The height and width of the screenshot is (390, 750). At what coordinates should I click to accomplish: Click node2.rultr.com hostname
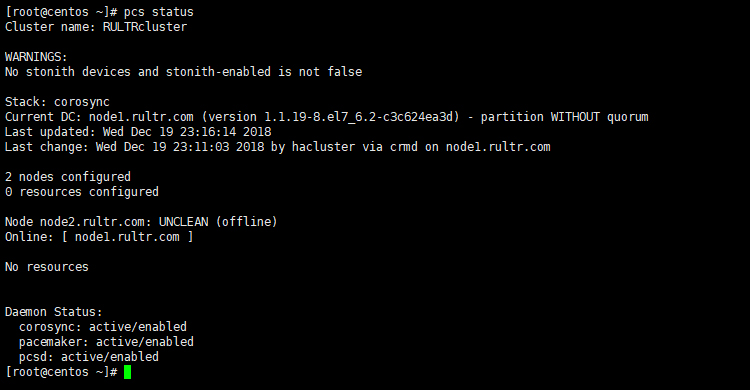[x=92, y=222]
